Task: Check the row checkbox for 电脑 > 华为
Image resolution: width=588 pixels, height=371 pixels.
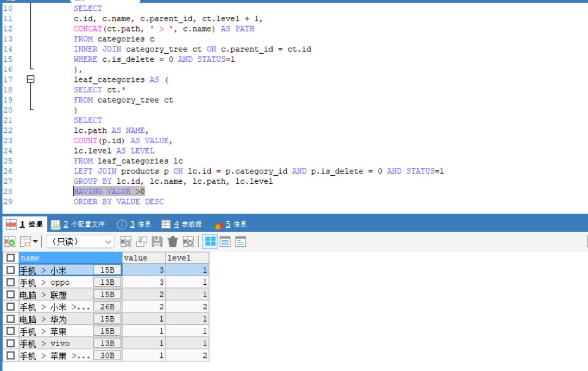Action: [10, 319]
